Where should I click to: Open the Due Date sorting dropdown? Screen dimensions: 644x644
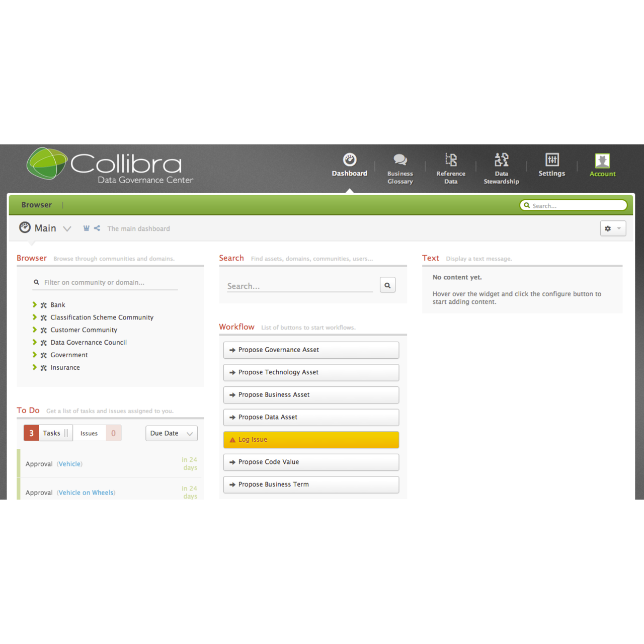pyautogui.click(x=171, y=433)
